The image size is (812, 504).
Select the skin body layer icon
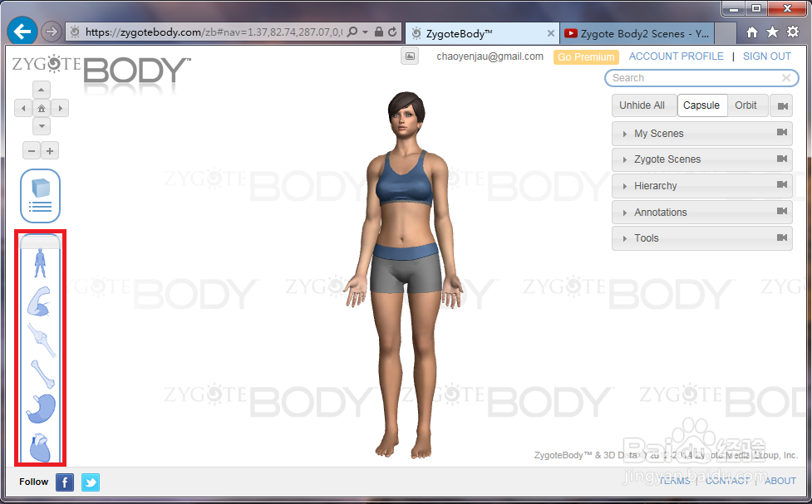(40, 263)
